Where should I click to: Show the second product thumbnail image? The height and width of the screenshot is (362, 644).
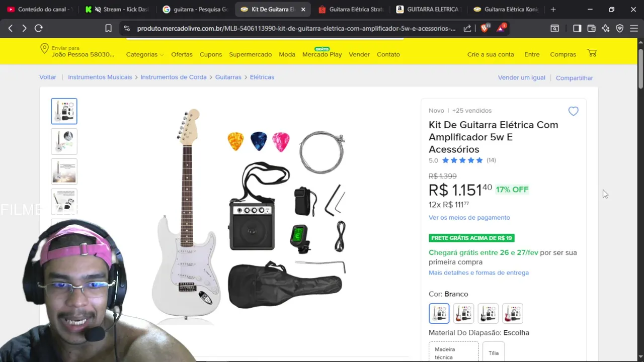point(64,141)
